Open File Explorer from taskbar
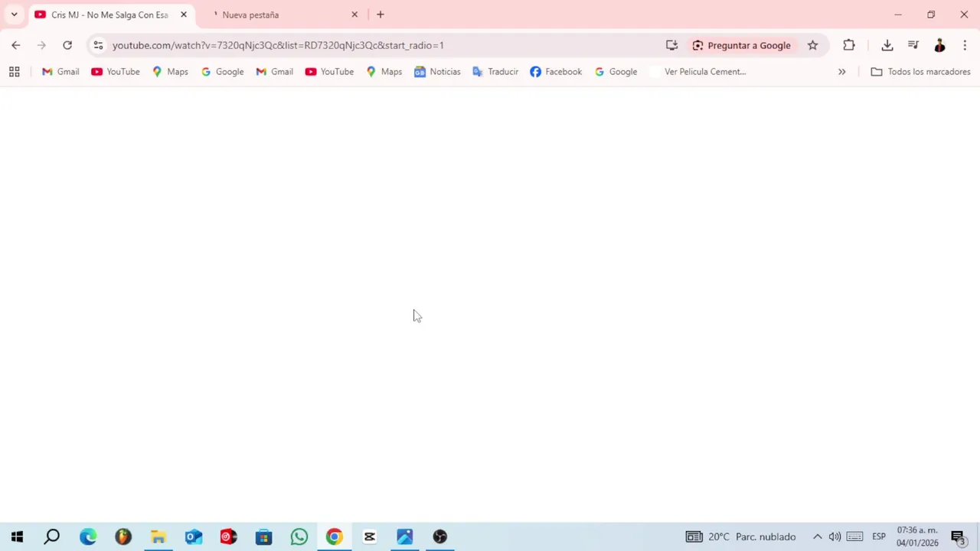This screenshot has height=551, width=980. (158, 536)
